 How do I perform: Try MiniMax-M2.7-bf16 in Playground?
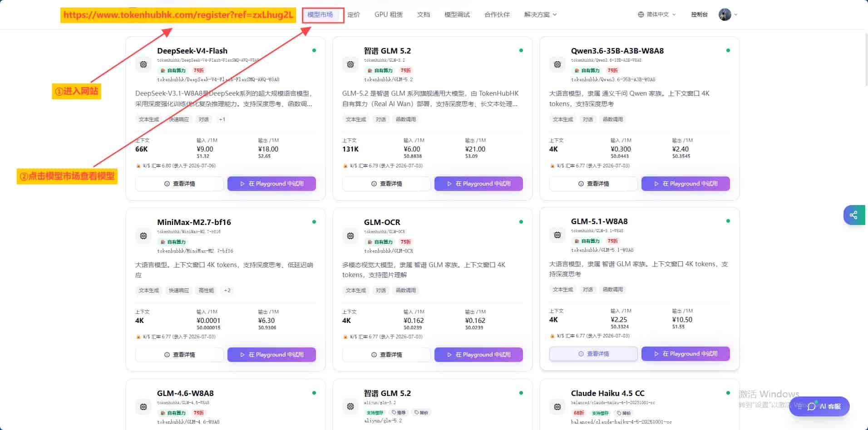pos(271,355)
